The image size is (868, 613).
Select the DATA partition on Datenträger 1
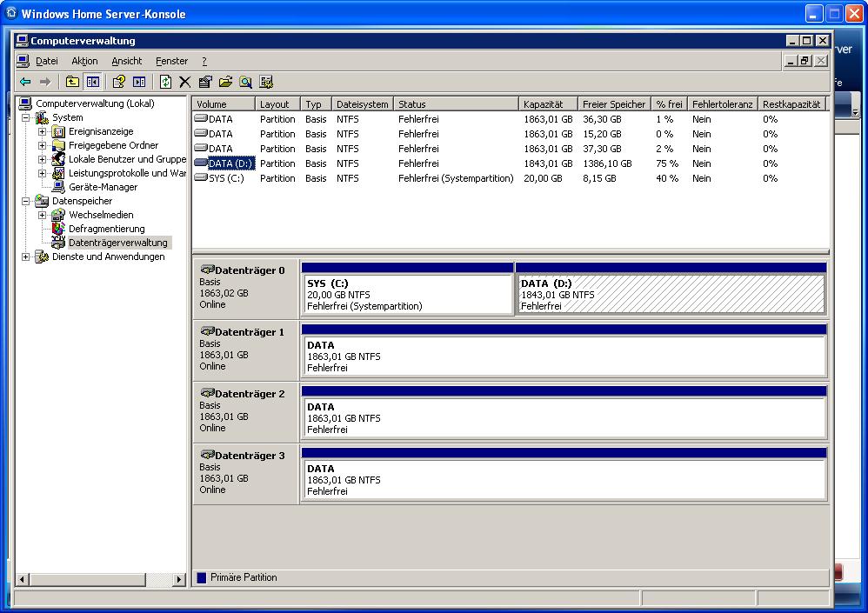(564, 350)
